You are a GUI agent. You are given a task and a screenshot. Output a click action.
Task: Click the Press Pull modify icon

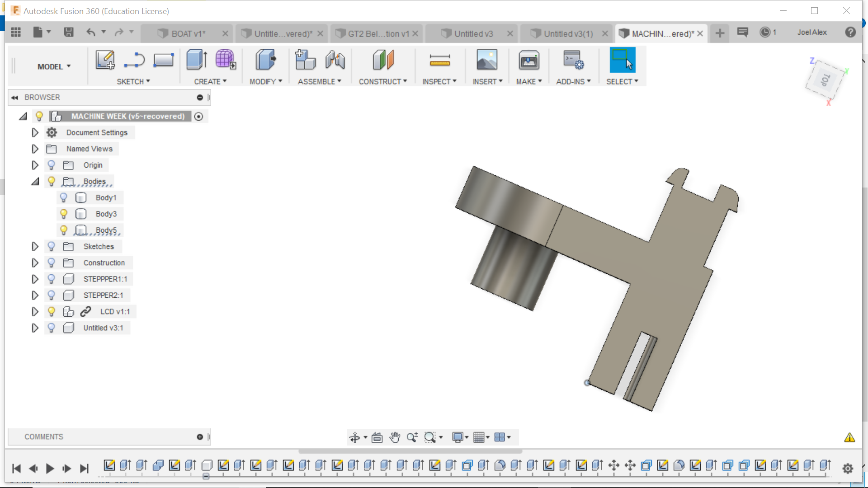265,60
